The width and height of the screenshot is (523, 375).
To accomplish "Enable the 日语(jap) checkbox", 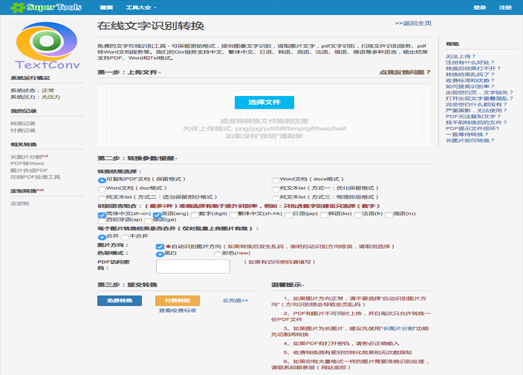I will pos(289,215).
